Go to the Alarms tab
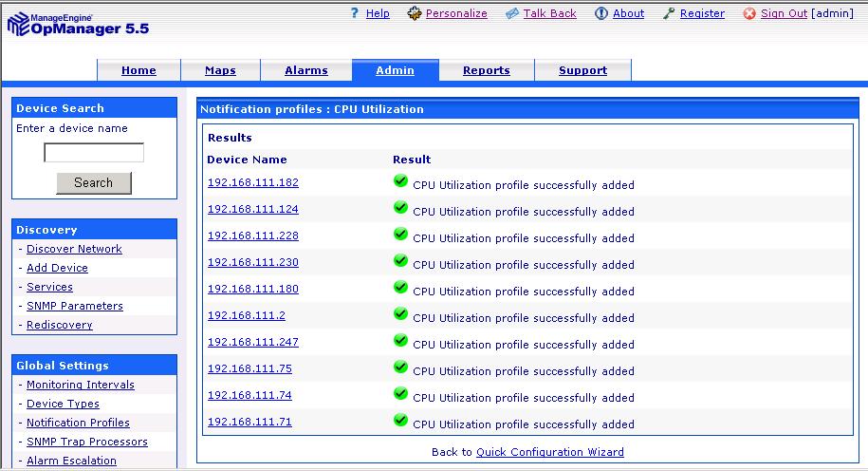Image resolution: width=868 pixels, height=471 pixels. click(306, 70)
